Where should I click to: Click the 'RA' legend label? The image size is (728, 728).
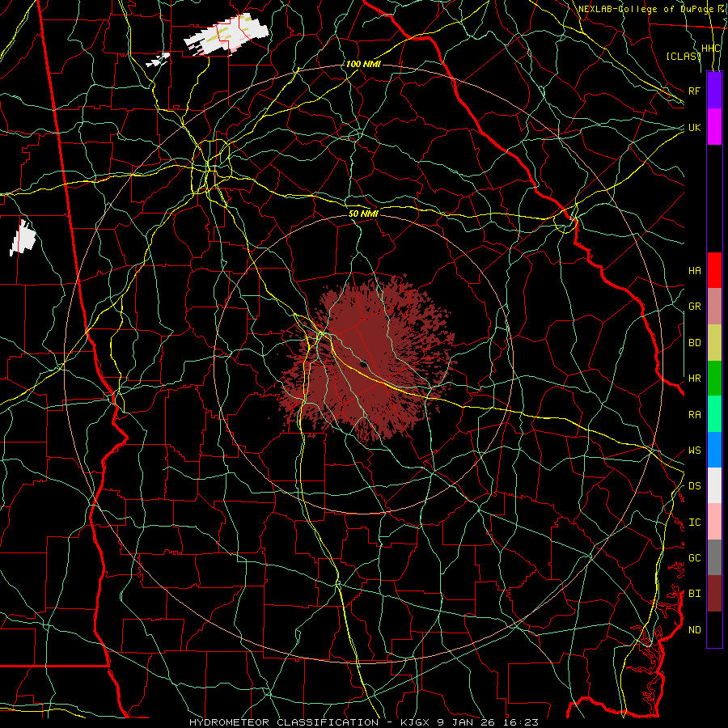[694, 415]
